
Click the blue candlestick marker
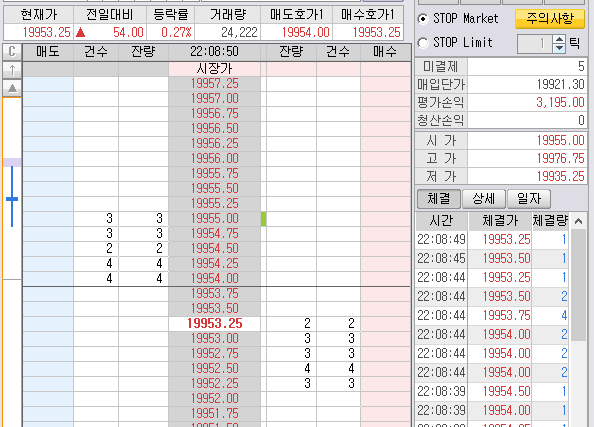tap(12, 197)
